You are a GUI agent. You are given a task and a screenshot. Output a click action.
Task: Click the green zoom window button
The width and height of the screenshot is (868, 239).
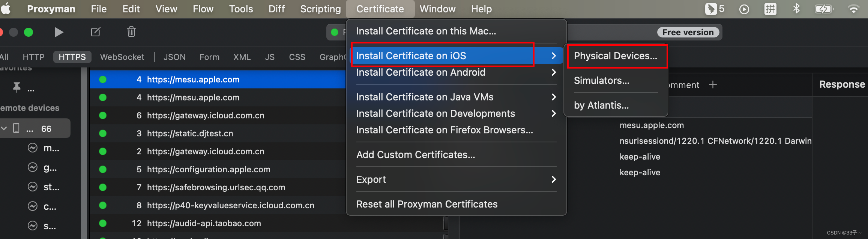pyautogui.click(x=29, y=32)
